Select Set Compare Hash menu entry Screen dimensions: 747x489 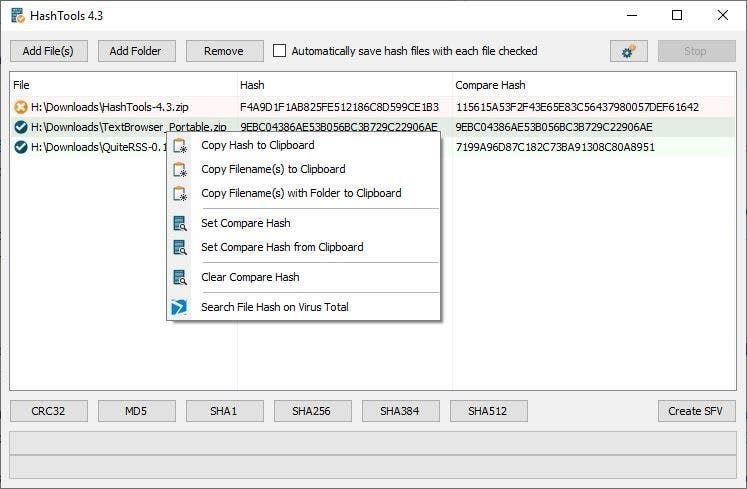coord(303,223)
